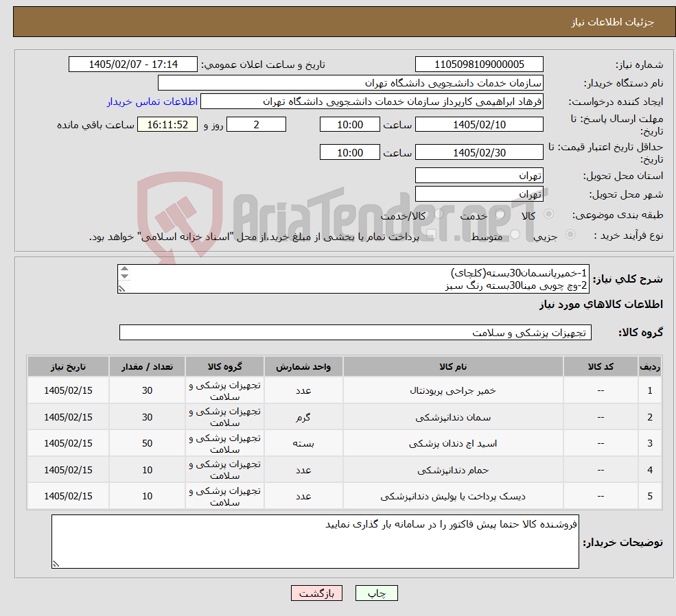This screenshot has height=616, width=676.
Task: Click response deadline hour field 10:00
Action: tap(349, 125)
